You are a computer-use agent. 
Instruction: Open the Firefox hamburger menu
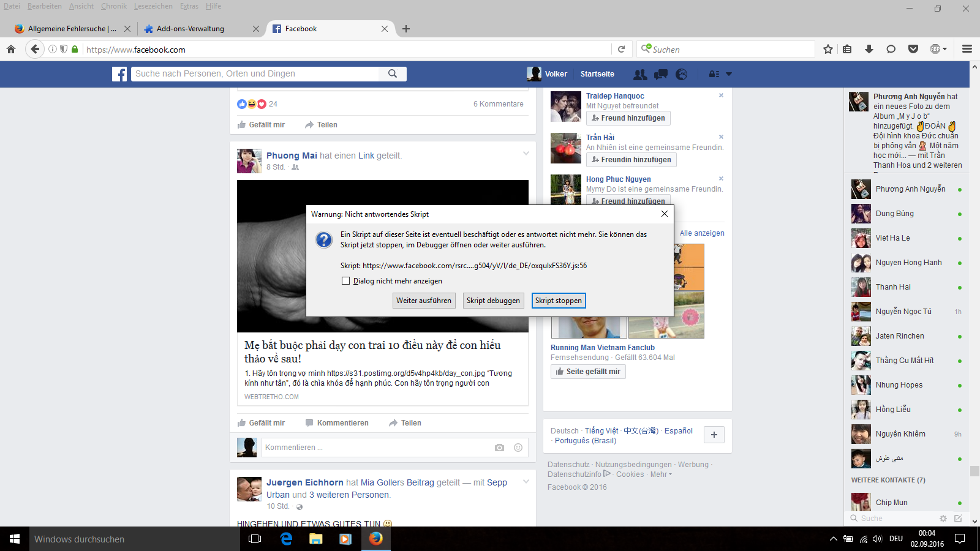[x=967, y=50]
